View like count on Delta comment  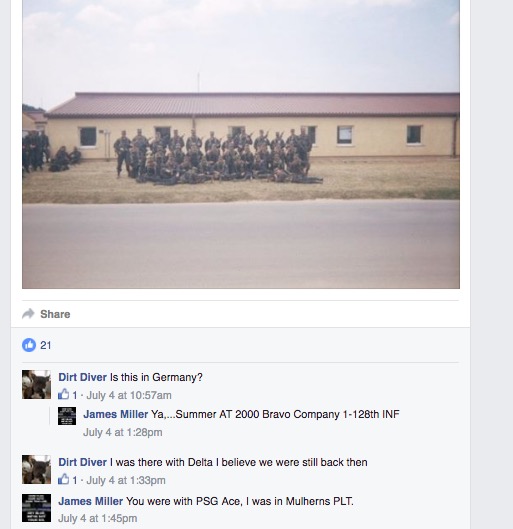(x=75, y=480)
